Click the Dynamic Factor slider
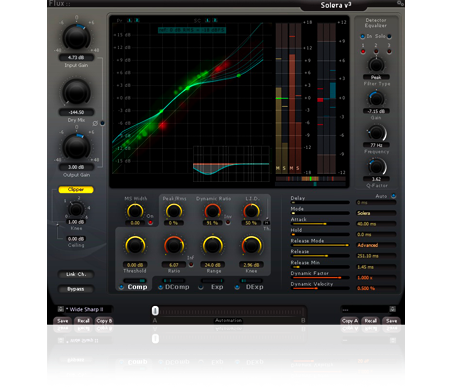 [320, 277]
